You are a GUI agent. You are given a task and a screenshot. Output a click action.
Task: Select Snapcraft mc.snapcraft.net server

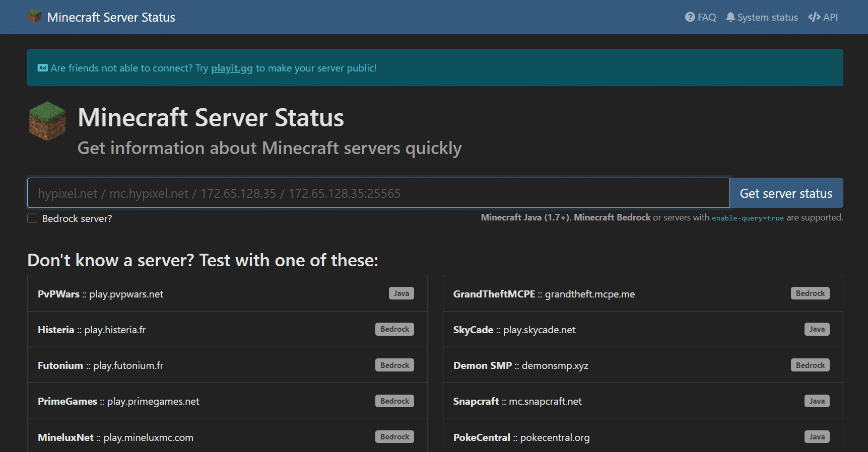[643, 401]
